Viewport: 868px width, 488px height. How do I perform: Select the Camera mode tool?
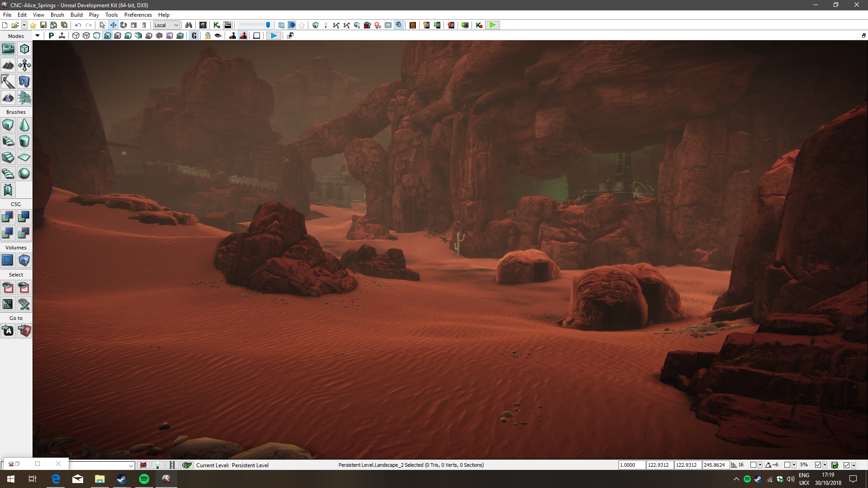tap(8, 49)
